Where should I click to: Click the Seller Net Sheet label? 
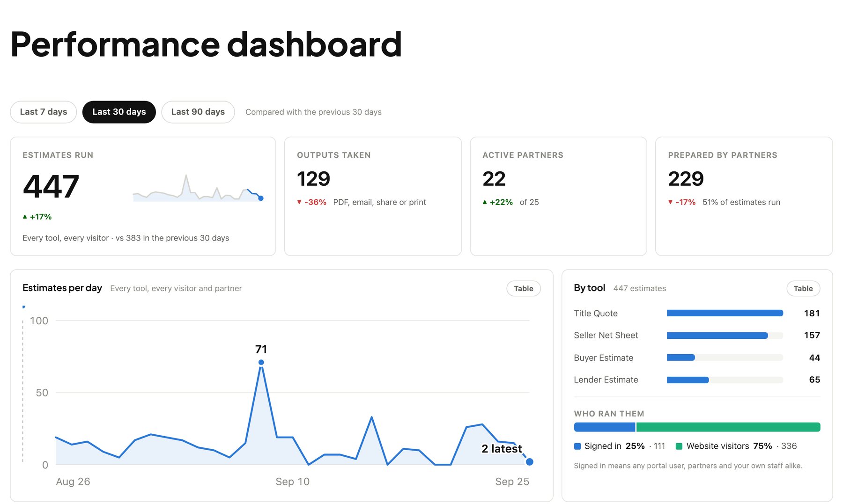pos(606,336)
